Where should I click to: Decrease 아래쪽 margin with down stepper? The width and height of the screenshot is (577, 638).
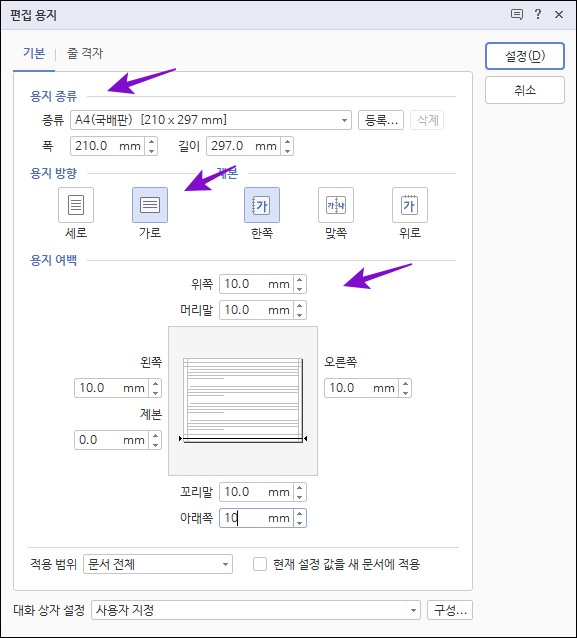pos(300,523)
